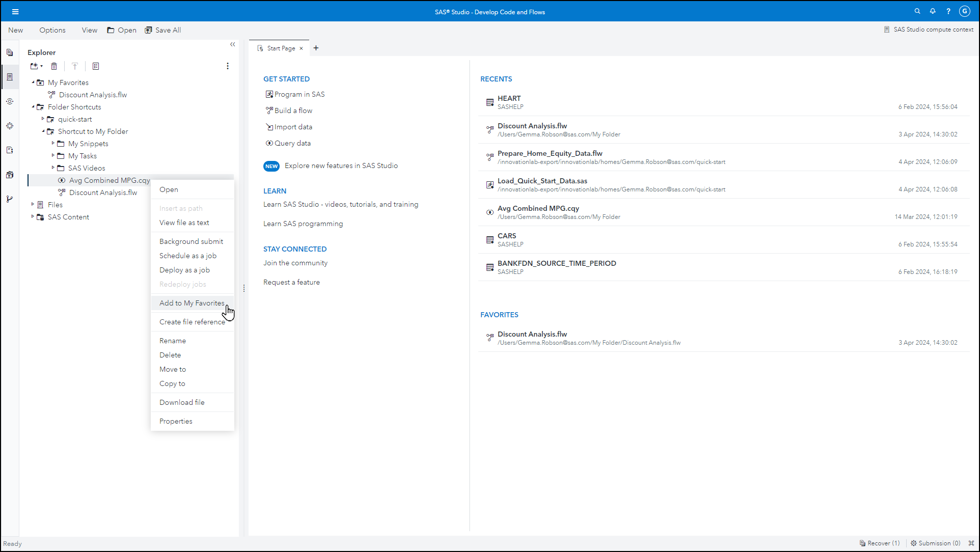
Task: Collapse the Explorer pane with double chevron
Action: [x=233, y=44]
